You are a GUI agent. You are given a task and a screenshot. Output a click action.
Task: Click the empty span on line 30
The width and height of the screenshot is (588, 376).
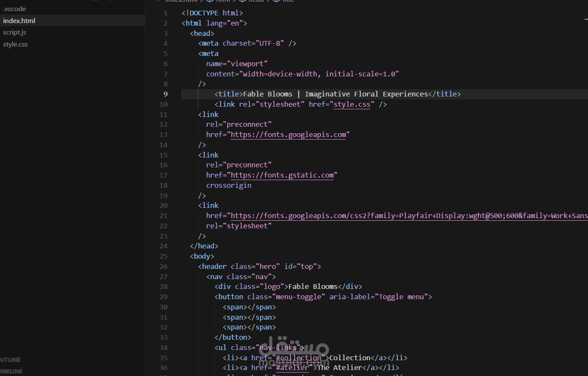tap(249, 307)
